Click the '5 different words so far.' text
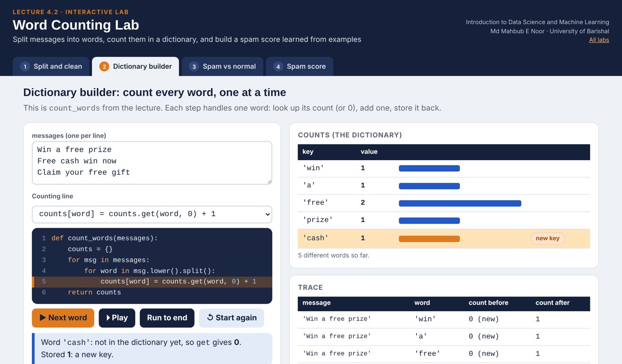 point(334,255)
